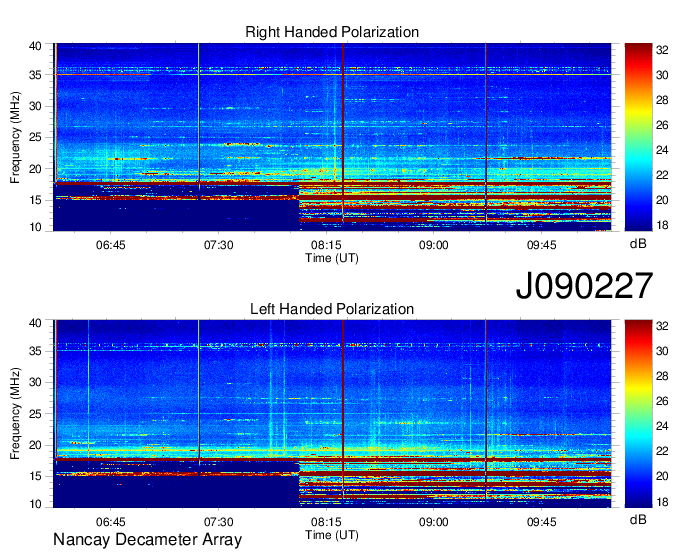
Task: Click the Right Handed Polarization spectrogram image
Action: [332, 137]
